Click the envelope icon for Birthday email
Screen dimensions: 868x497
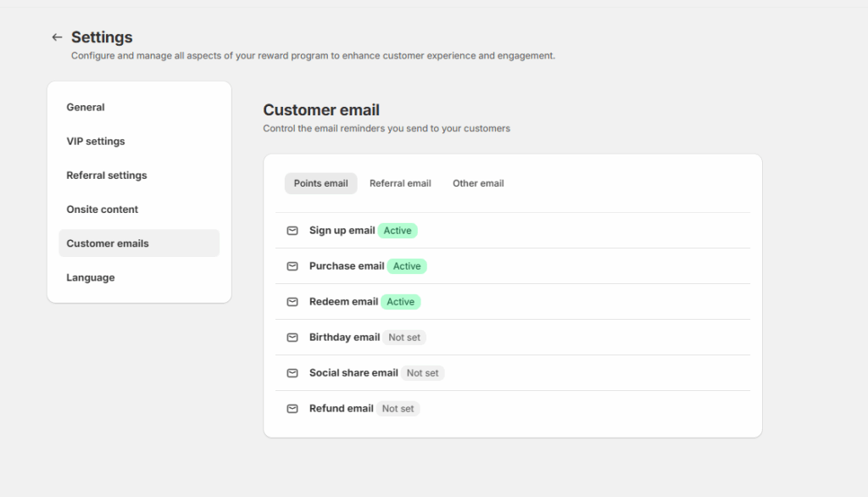tap(292, 338)
